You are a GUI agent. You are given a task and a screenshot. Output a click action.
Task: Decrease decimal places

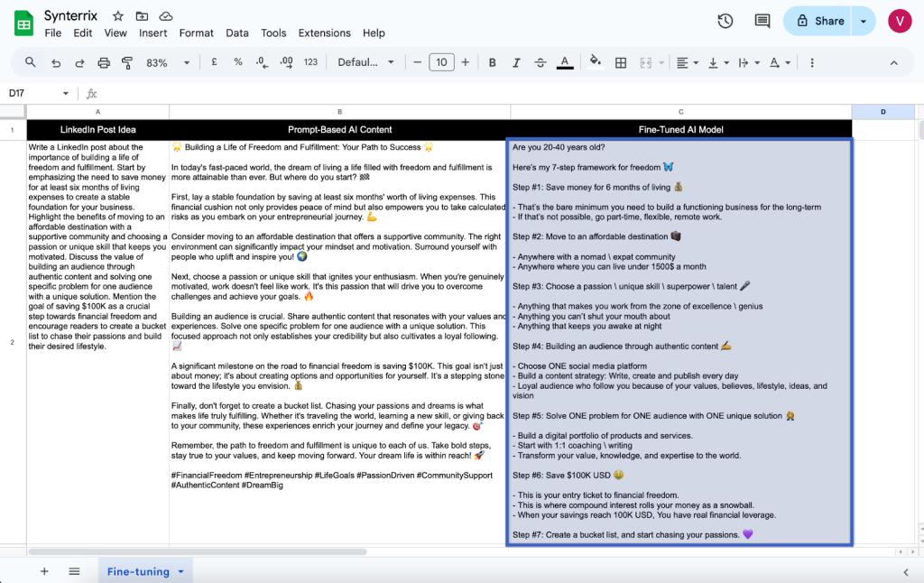pos(263,62)
